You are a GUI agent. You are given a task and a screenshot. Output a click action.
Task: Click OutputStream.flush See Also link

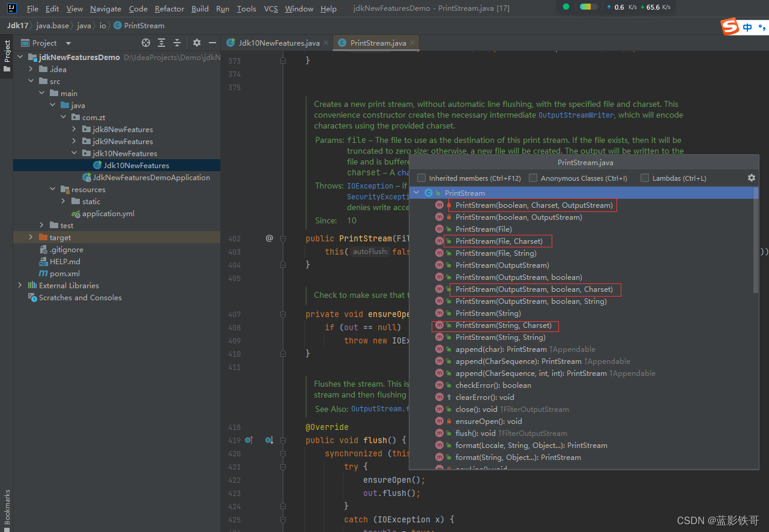379,408
